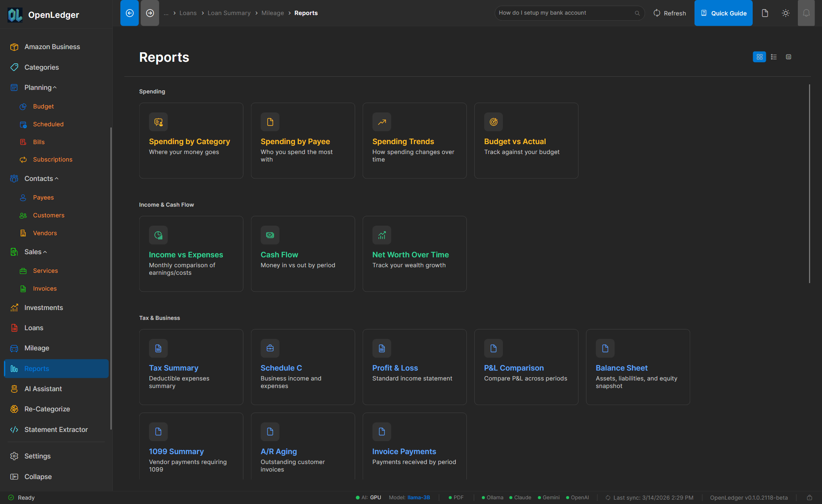Go to Loan Summary via the breadcrumb
This screenshot has width=822, height=504.
point(229,13)
